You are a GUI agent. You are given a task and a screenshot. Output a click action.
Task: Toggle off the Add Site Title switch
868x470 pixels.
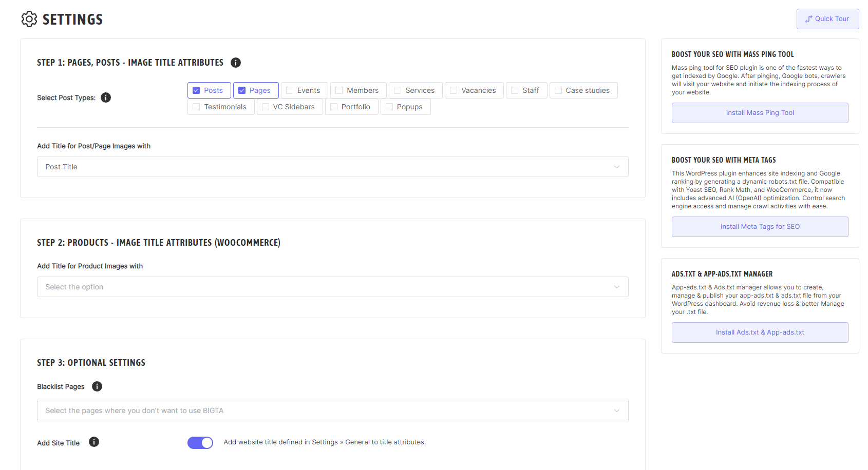[x=200, y=443]
